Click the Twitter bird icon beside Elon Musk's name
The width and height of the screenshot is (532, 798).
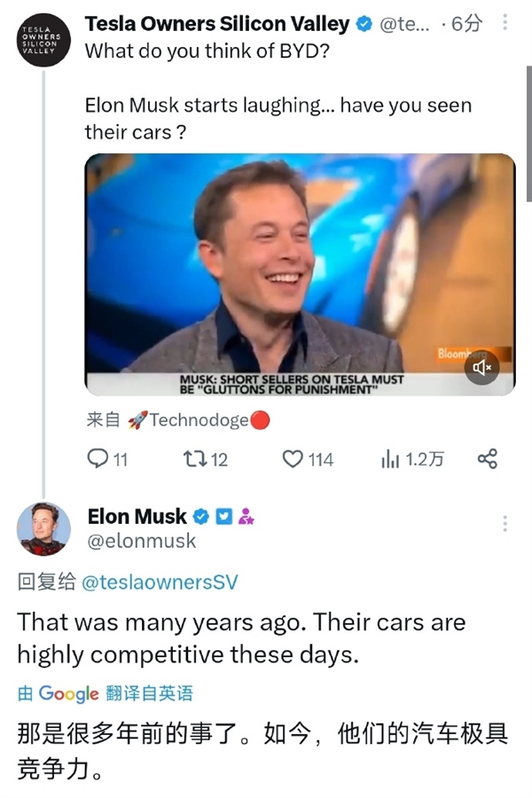(223, 516)
